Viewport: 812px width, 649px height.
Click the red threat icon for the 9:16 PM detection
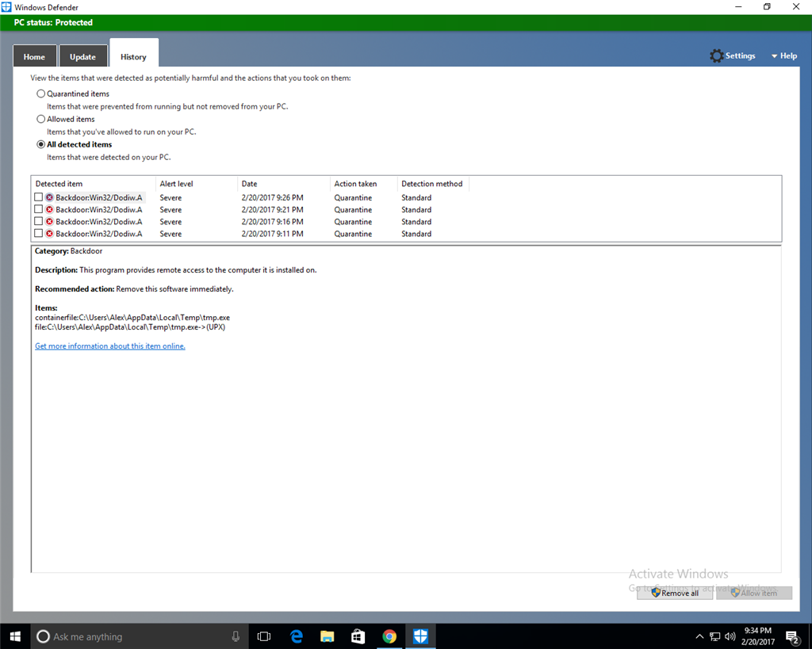pos(49,222)
